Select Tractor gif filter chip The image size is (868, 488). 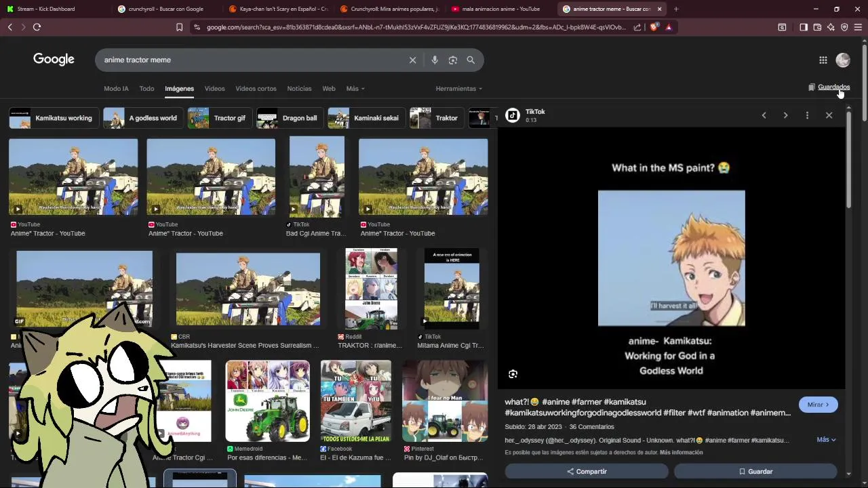pyautogui.click(x=218, y=118)
